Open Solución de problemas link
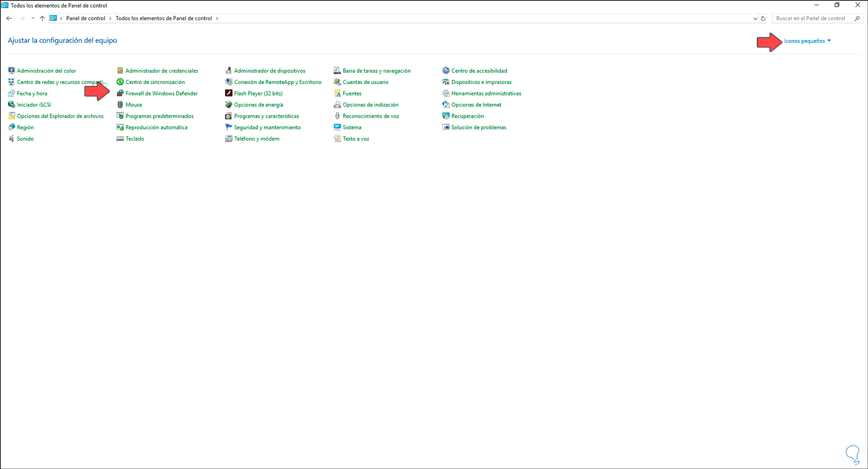Viewport: 868px width, 469px height. (479, 127)
